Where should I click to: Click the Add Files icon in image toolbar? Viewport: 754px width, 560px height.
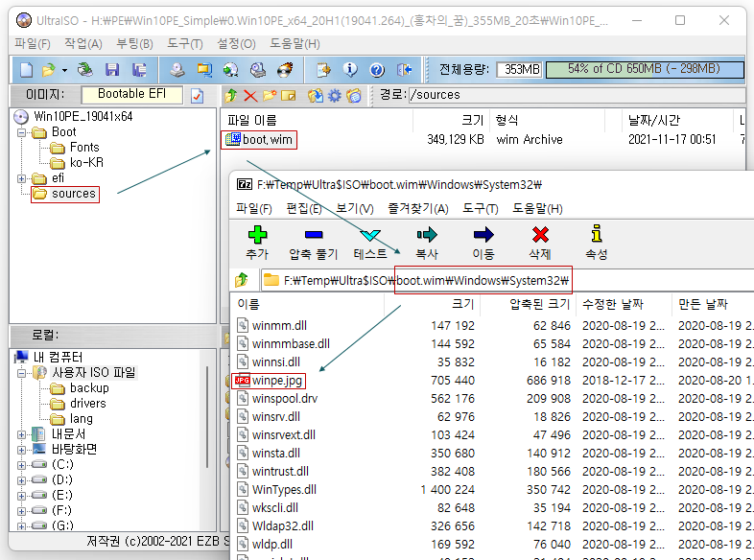[316, 96]
